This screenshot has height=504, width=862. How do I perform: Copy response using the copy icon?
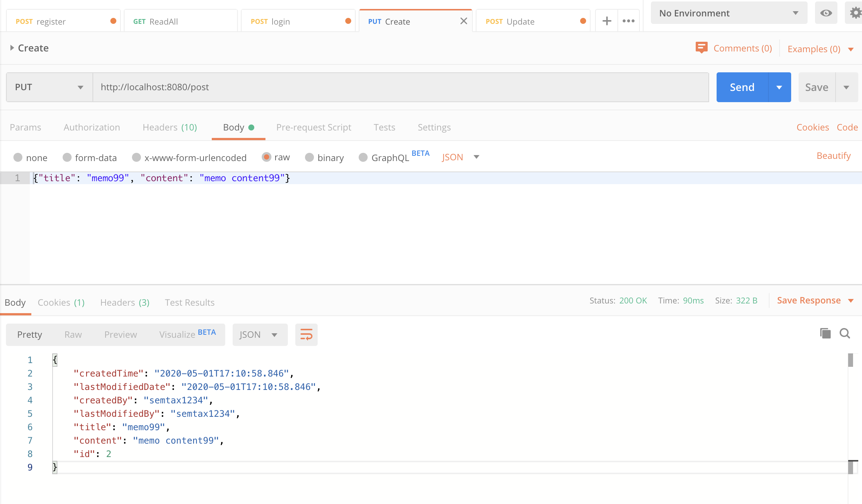[825, 333]
